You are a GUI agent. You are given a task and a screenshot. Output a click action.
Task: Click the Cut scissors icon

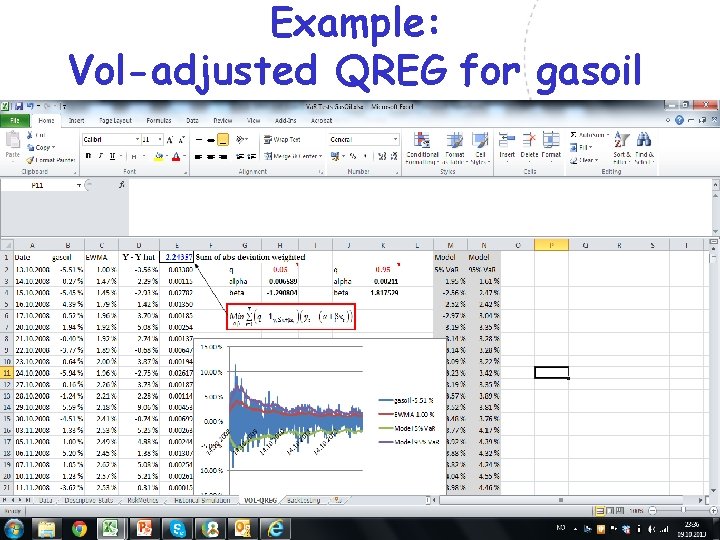tap(30, 135)
